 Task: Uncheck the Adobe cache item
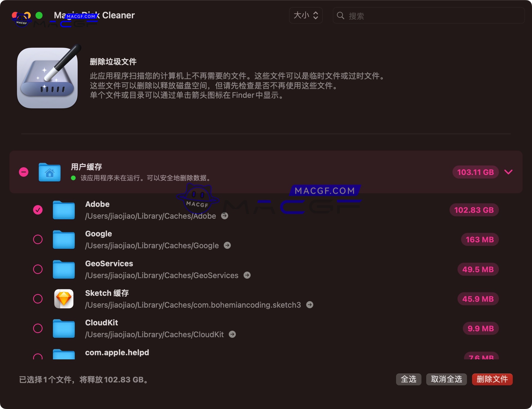[38, 210]
